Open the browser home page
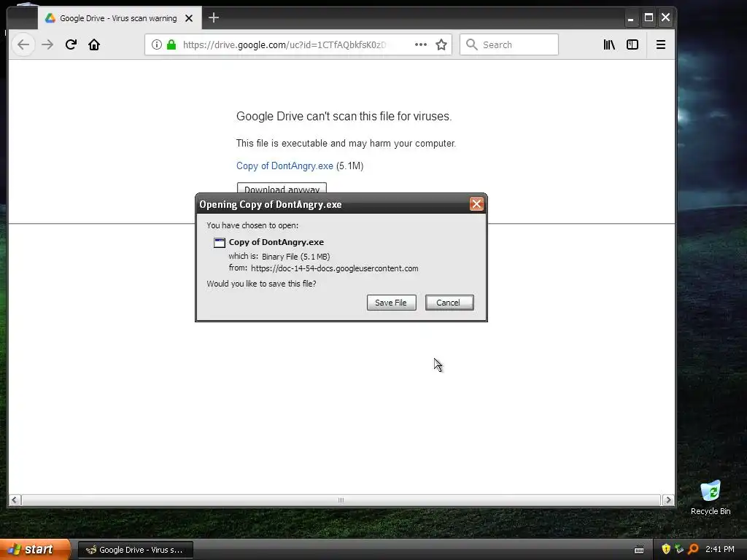Screen dimensions: 747x560 click(x=94, y=44)
